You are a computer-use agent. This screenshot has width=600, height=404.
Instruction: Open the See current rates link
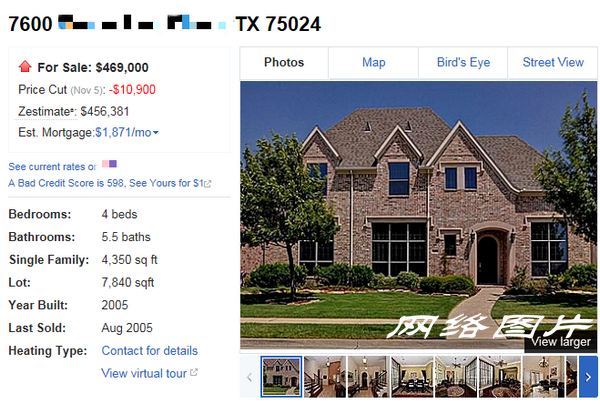coord(53,167)
